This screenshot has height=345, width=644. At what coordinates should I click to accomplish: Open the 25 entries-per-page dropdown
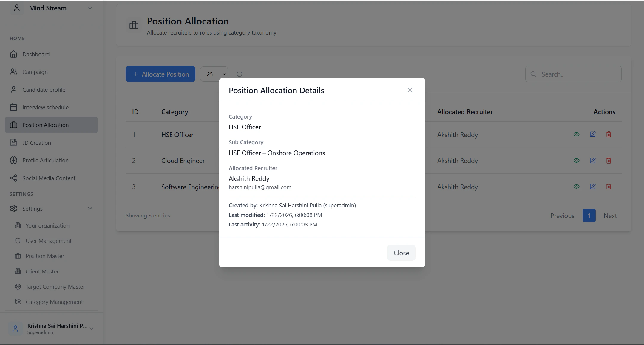coord(214,74)
